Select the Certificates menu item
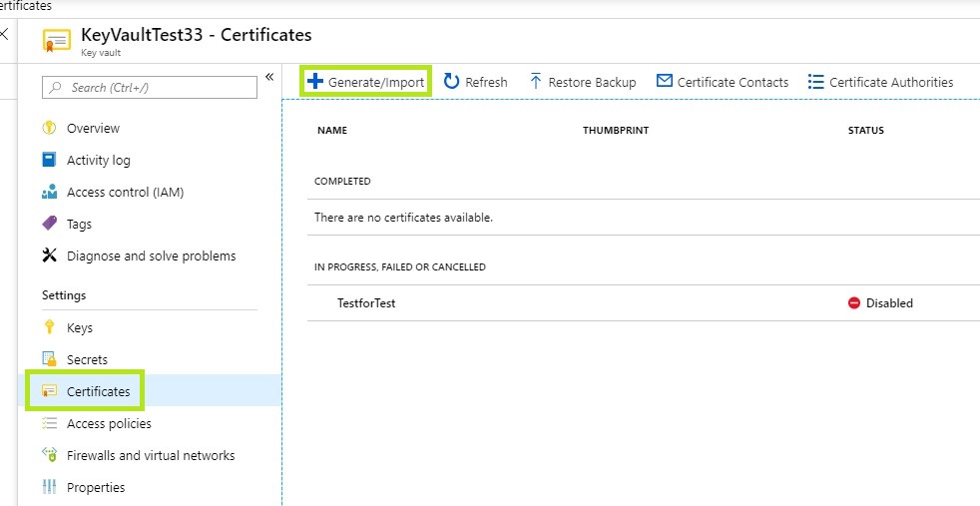The width and height of the screenshot is (980, 506). [98, 391]
